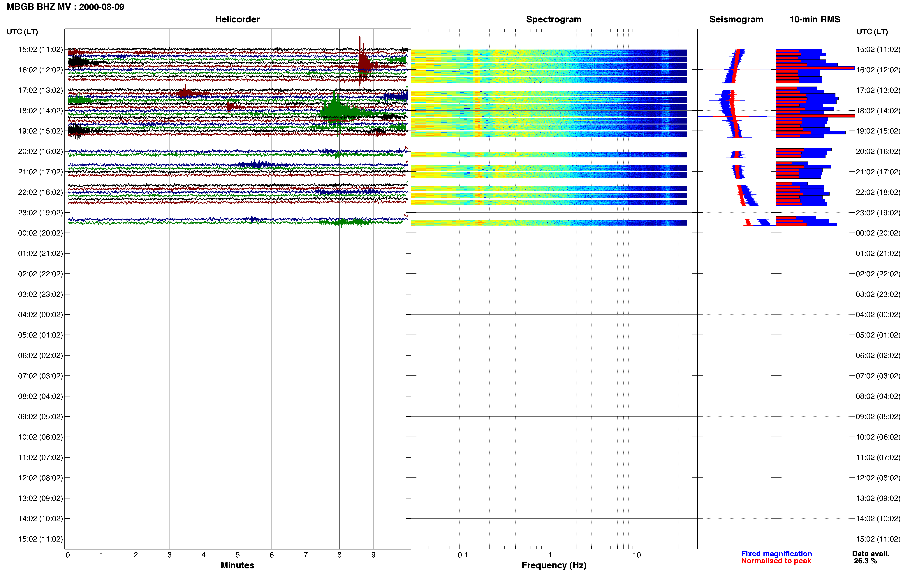Click the '0.1' frequency tick label
This screenshot has height=578, width=924.
click(463, 555)
